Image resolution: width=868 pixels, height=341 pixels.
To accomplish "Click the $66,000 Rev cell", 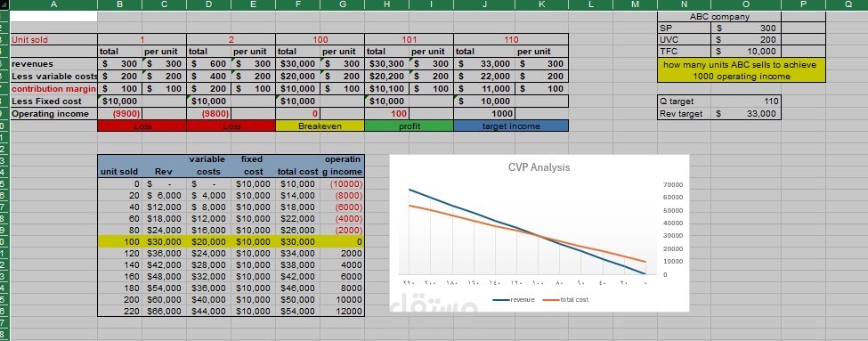I will pos(164,311).
